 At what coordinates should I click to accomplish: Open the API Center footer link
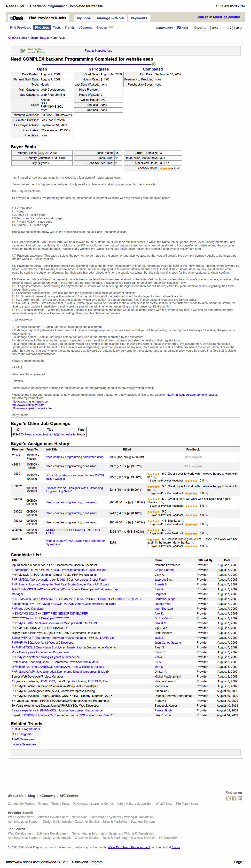click(69, 796)
